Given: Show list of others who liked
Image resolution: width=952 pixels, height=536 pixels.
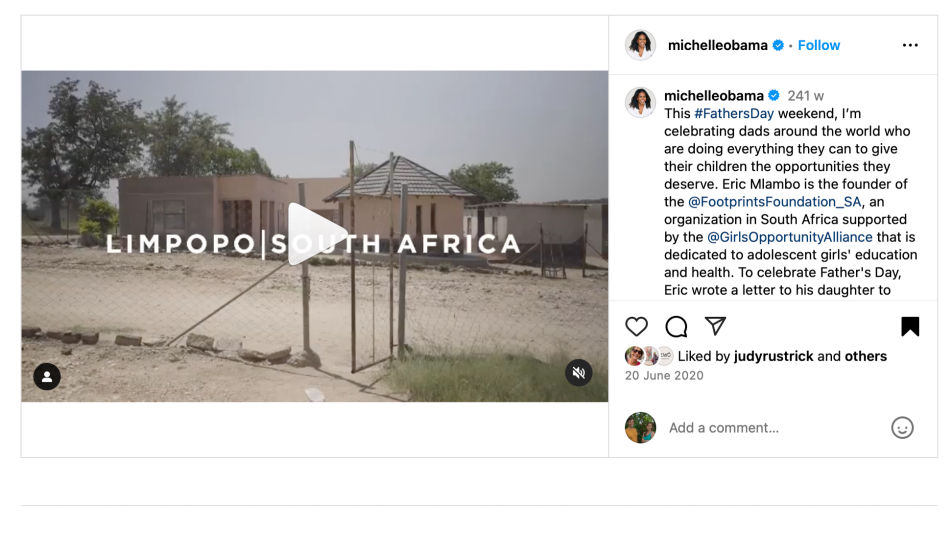Looking at the screenshot, I should point(866,356).
